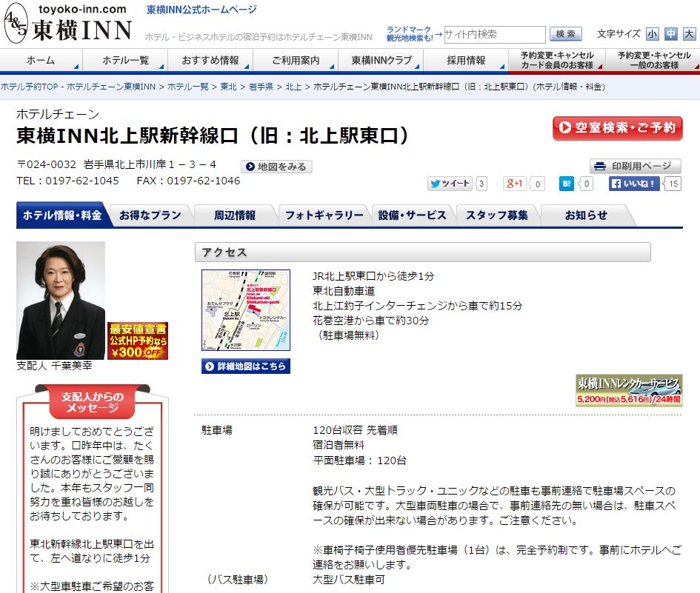This screenshot has height=593, width=700.
Task: Open the 印刷用ページ print page
Action: pos(636,166)
